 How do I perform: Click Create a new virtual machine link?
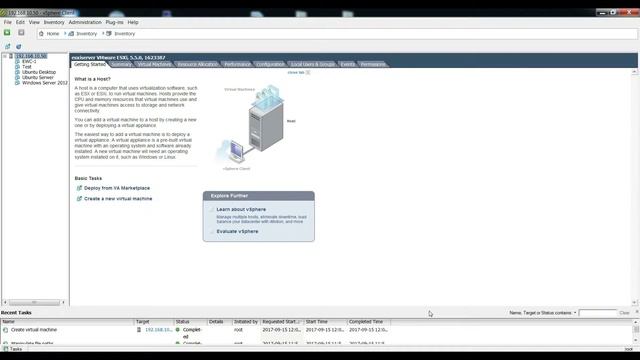[x=118, y=198]
